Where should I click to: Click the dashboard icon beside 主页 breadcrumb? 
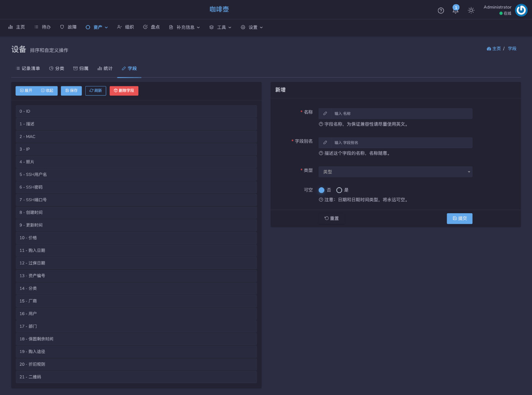pos(489,49)
